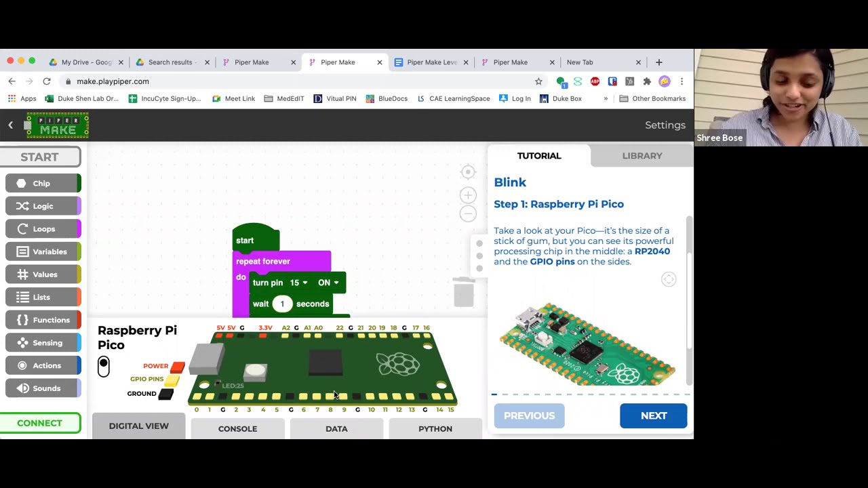Open the Chip blocks category
Screen dimensions: 868x488
coord(43,183)
